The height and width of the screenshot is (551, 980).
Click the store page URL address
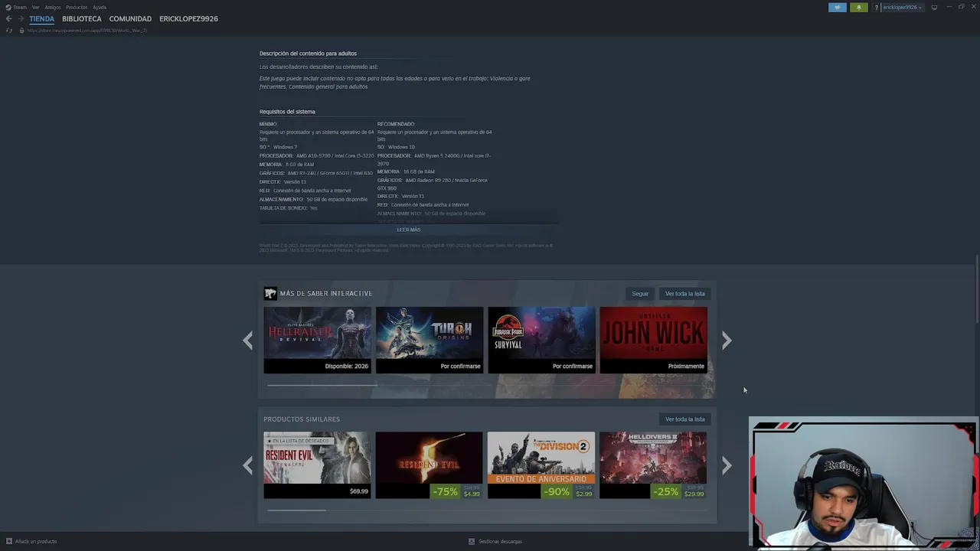tap(87, 30)
